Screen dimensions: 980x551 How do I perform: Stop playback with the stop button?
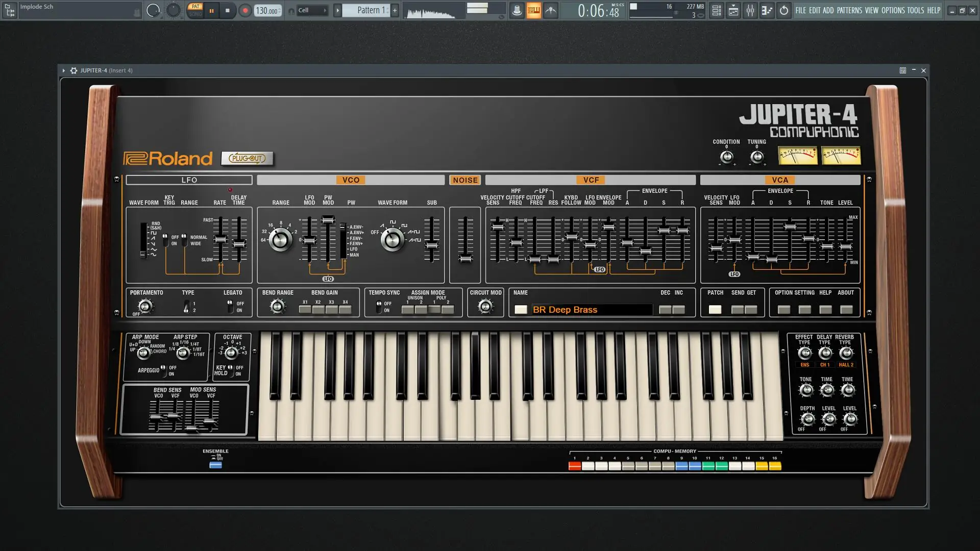[x=228, y=10]
